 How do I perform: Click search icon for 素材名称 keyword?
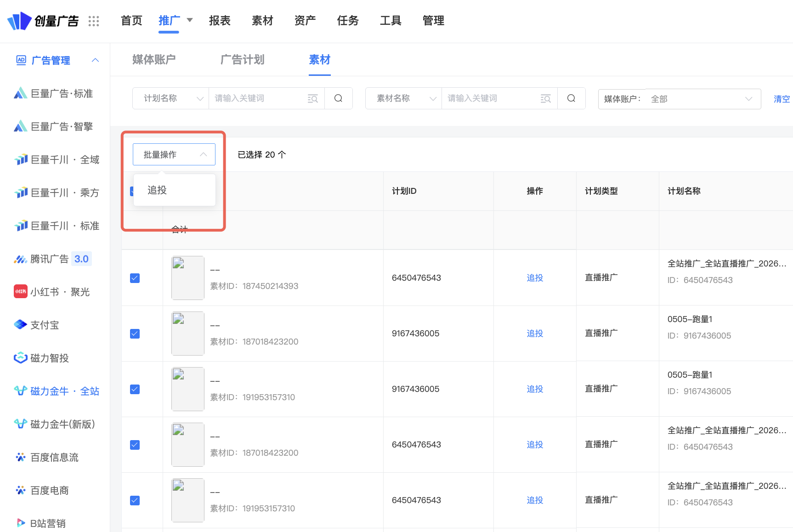click(572, 98)
